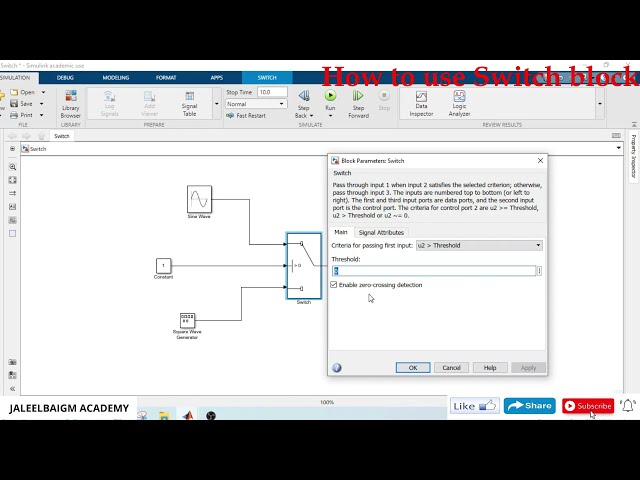Click Cancel in Block Parameters dialog
This screenshot has width=640, height=480.
tap(451, 367)
